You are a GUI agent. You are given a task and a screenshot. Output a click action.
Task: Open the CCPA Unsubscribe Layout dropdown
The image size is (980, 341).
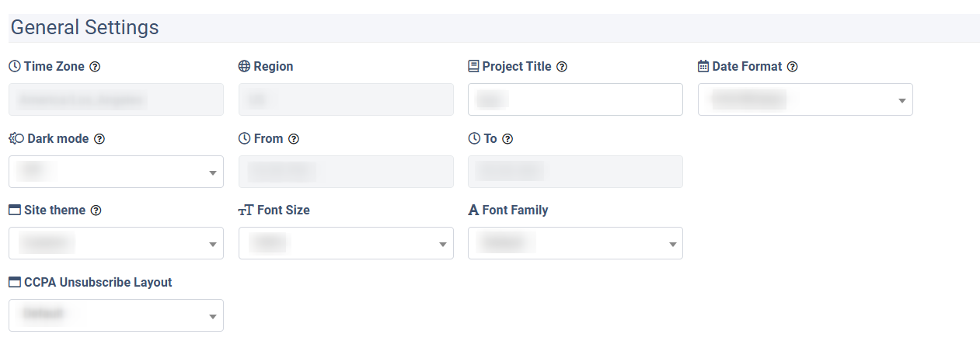[x=116, y=315]
